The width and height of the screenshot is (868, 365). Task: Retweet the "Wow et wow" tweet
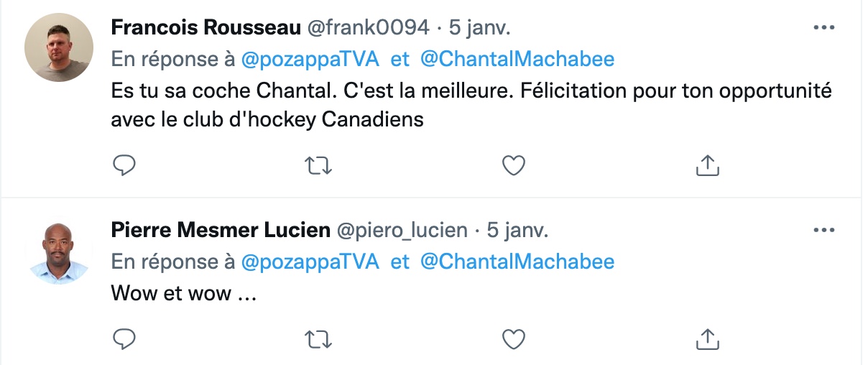point(319,338)
